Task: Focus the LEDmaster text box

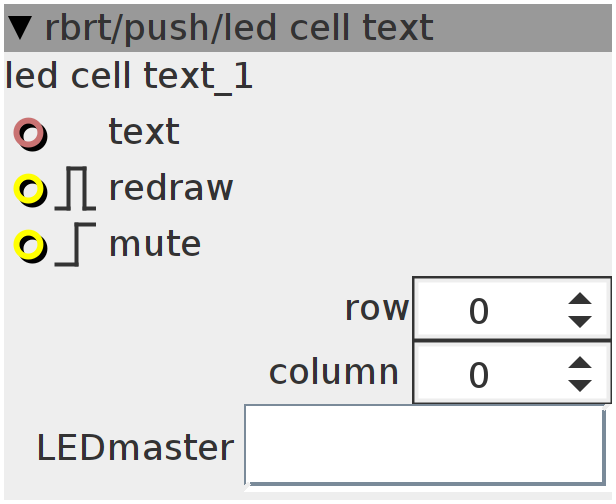Action: [425, 446]
